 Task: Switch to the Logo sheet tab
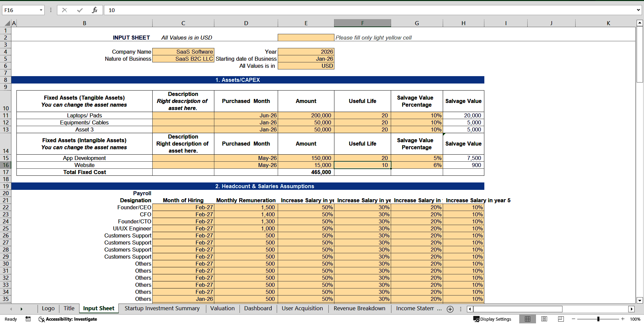[48, 308]
